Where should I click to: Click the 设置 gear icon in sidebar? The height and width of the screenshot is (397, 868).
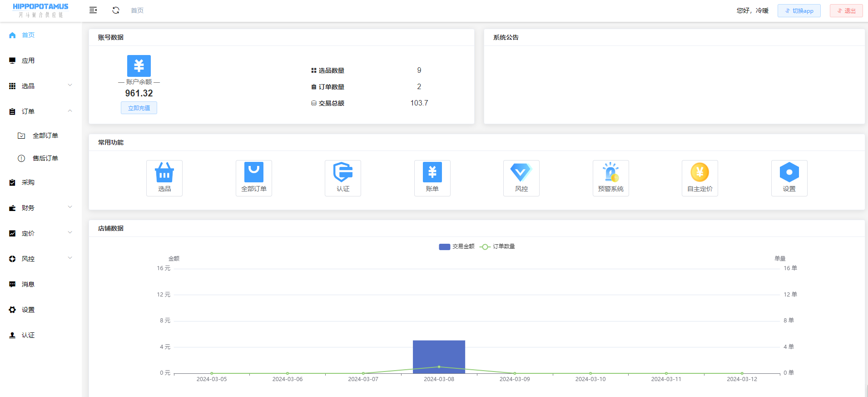(x=12, y=310)
